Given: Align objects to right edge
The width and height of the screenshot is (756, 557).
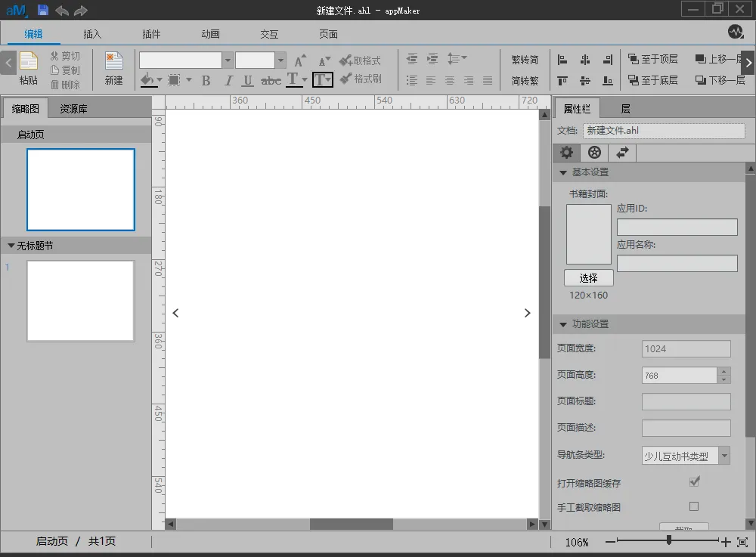Looking at the screenshot, I should tap(608, 59).
